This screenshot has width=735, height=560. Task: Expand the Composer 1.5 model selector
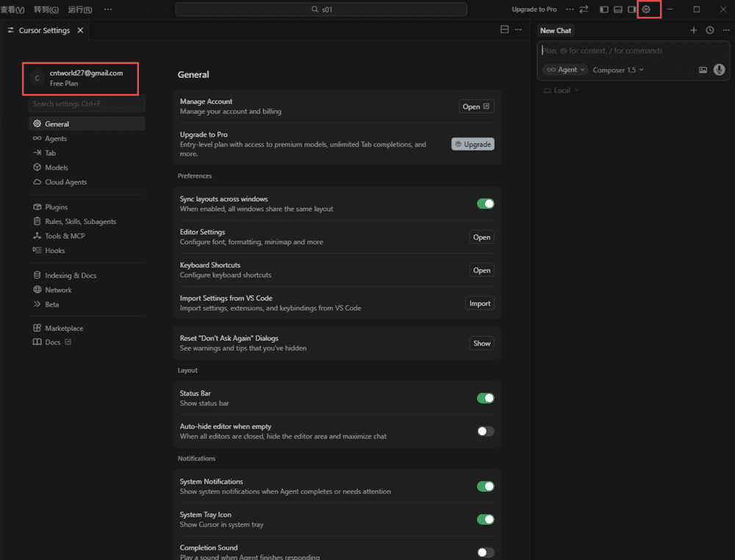(x=618, y=70)
